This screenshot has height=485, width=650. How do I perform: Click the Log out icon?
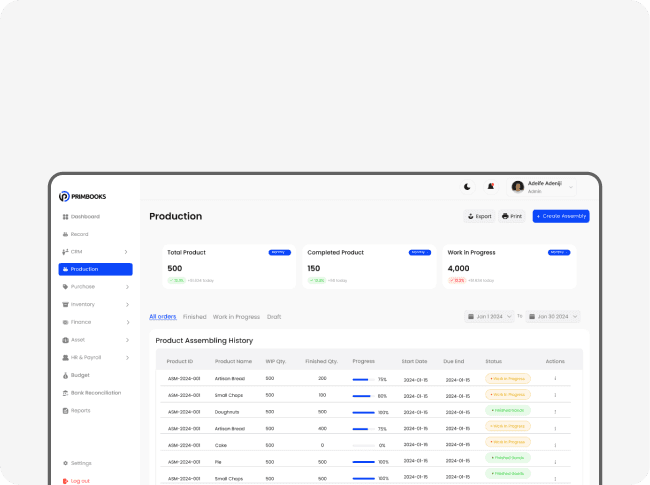65,481
